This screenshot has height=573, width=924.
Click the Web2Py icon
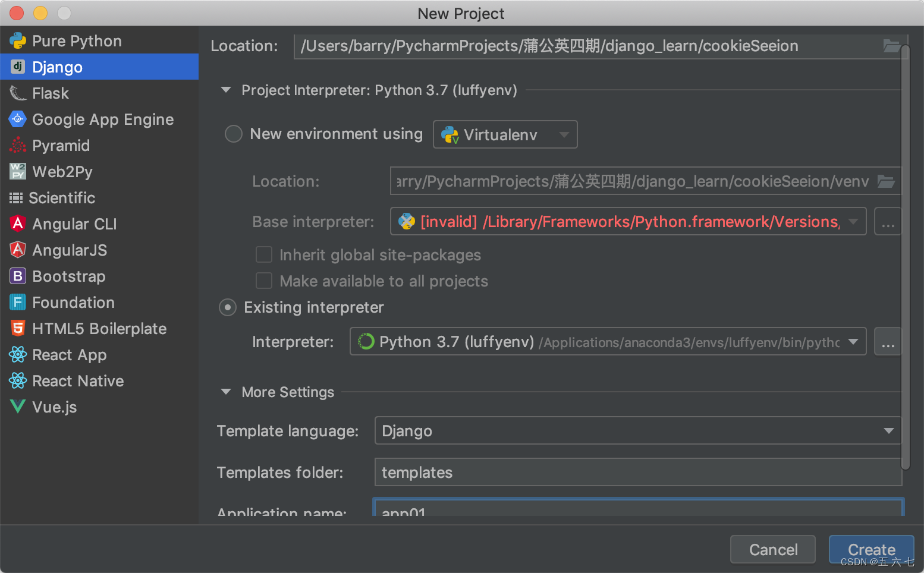[x=18, y=171]
